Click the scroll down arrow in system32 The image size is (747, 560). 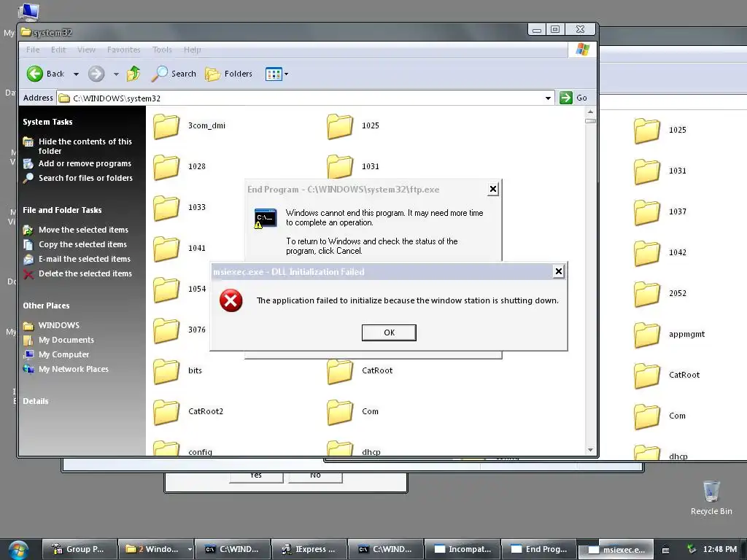590,449
